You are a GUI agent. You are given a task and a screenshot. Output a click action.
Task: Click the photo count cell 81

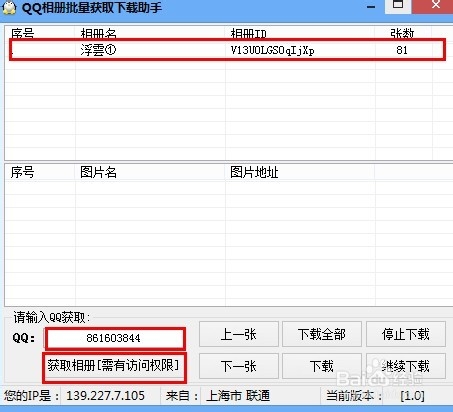tap(402, 50)
